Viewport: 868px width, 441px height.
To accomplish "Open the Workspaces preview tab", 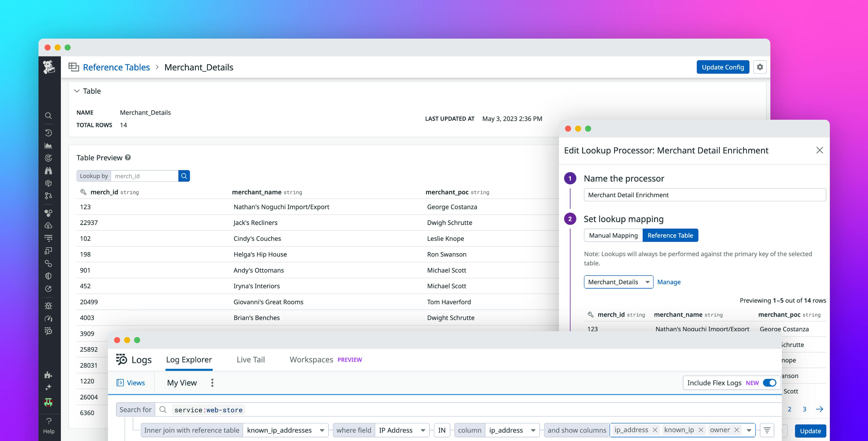I will pyautogui.click(x=311, y=359).
